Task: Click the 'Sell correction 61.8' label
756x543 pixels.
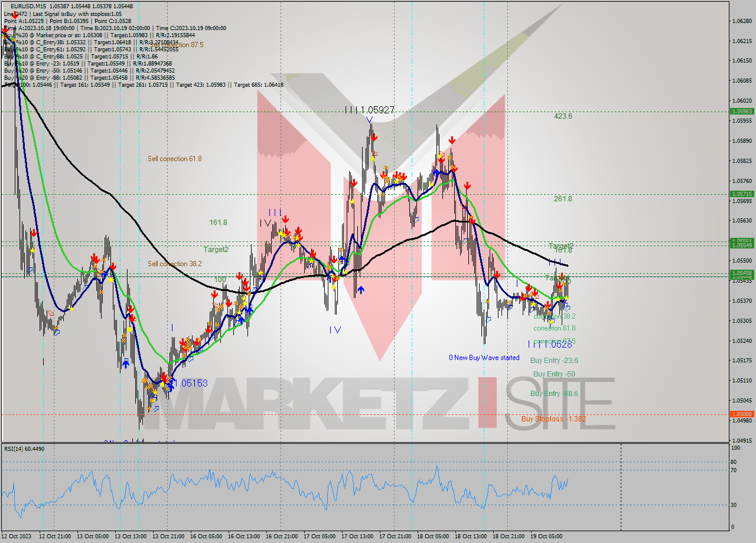Action: [x=175, y=159]
